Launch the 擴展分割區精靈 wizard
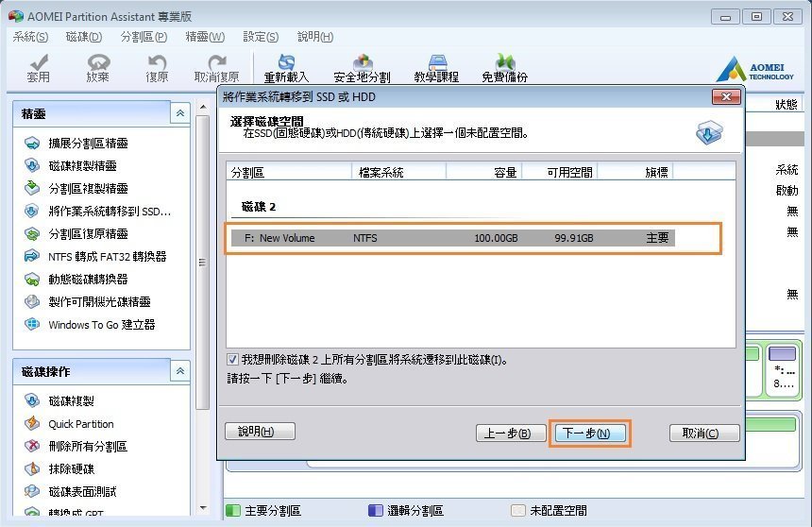 point(88,143)
